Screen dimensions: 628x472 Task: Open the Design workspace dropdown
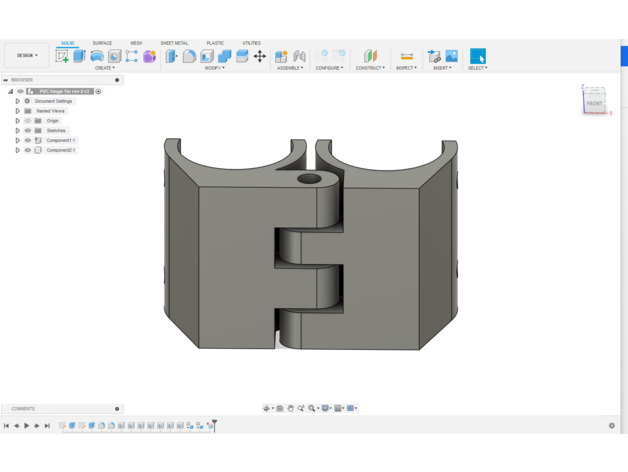point(26,56)
